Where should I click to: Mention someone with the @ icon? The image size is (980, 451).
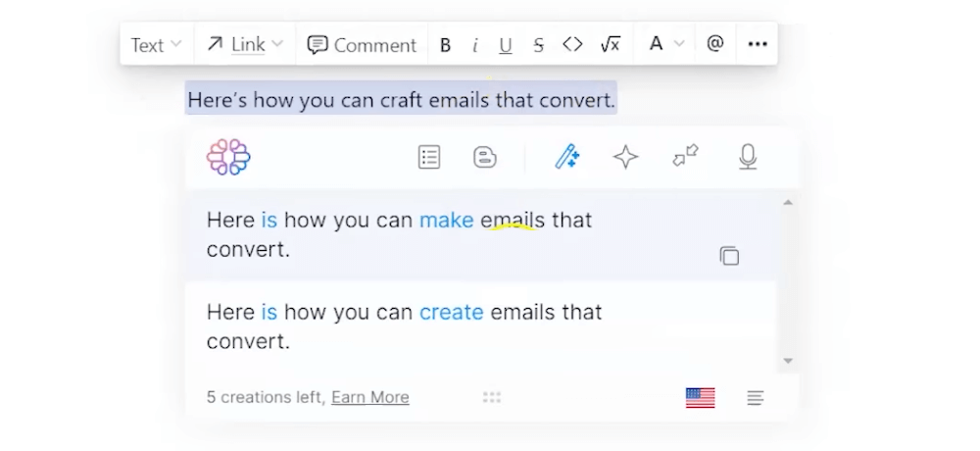(715, 44)
